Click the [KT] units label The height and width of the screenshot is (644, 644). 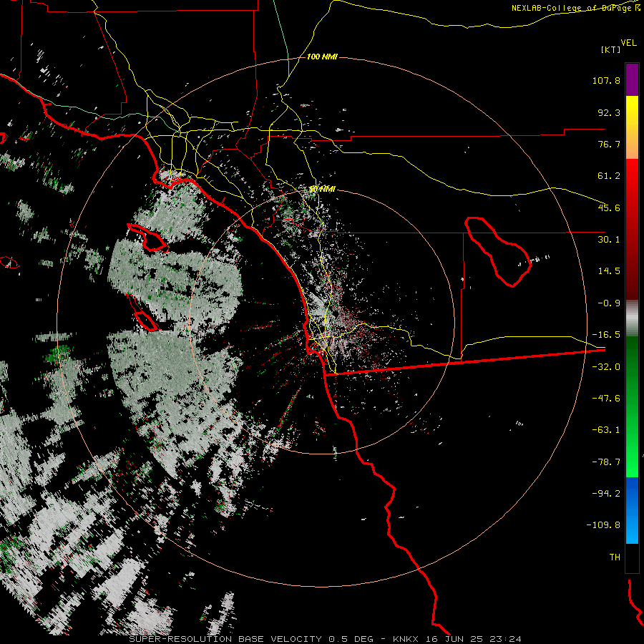[x=611, y=49]
